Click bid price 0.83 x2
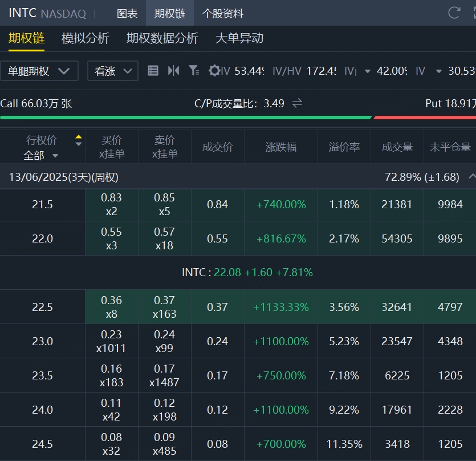This screenshot has width=476, height=461. pyautogui.click(x=111, y=204)
